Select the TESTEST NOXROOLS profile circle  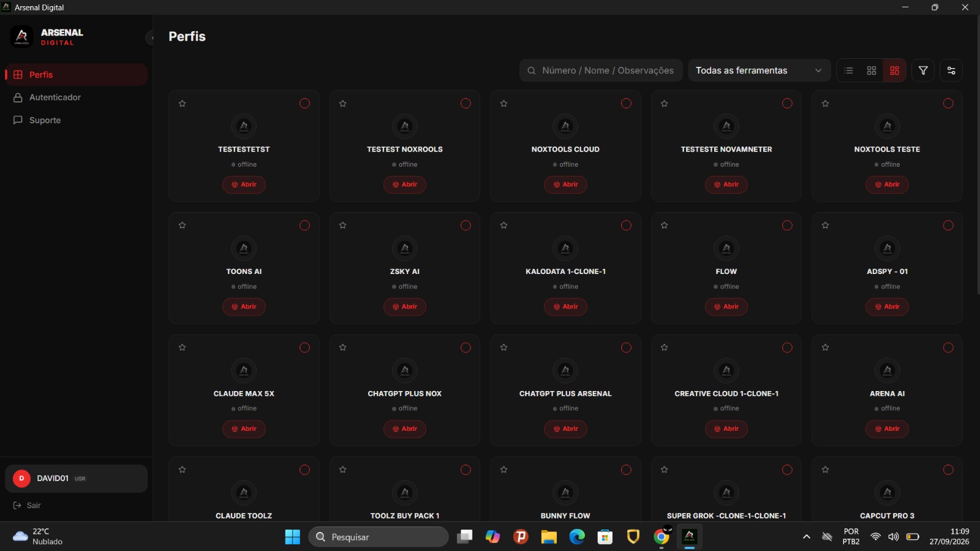(x=466, y=104)
